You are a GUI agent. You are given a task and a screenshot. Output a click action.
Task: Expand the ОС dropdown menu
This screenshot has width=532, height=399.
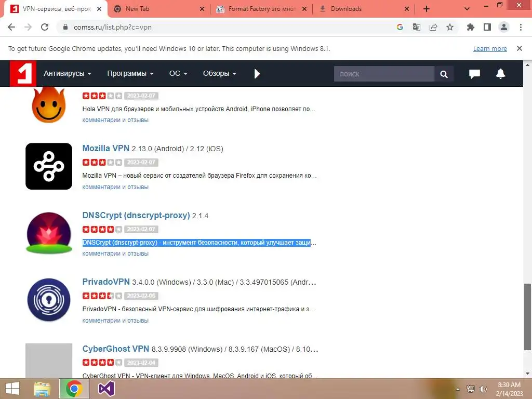tap(178, 73)
